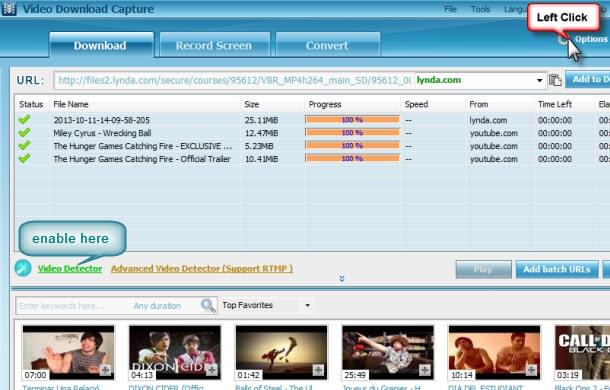610x390 pixels.
Task: Add the 07:00 video using plus icon
Action: pyautogui.click(x=105, y=370)
